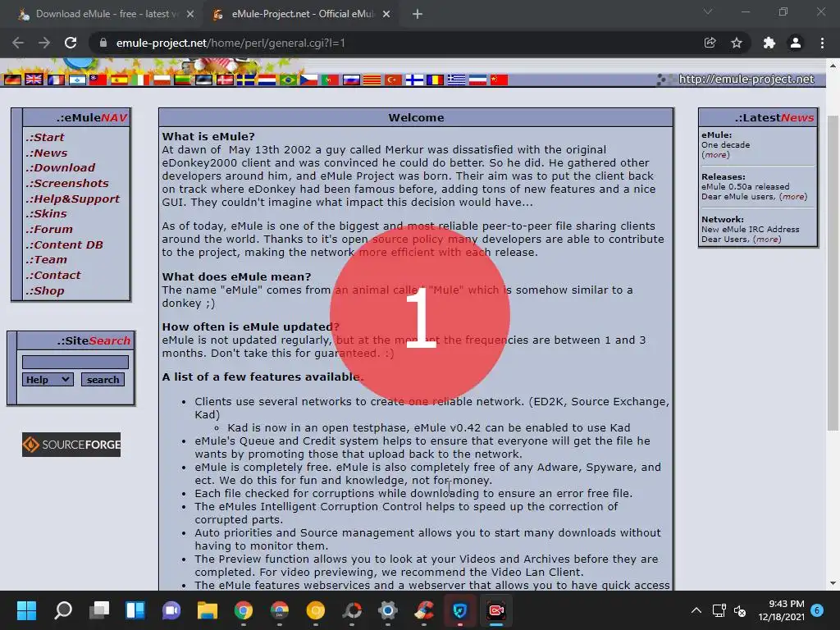Open the SourceForge logo link
Screen dimensions: 840x630
click(x=71, y=445)
